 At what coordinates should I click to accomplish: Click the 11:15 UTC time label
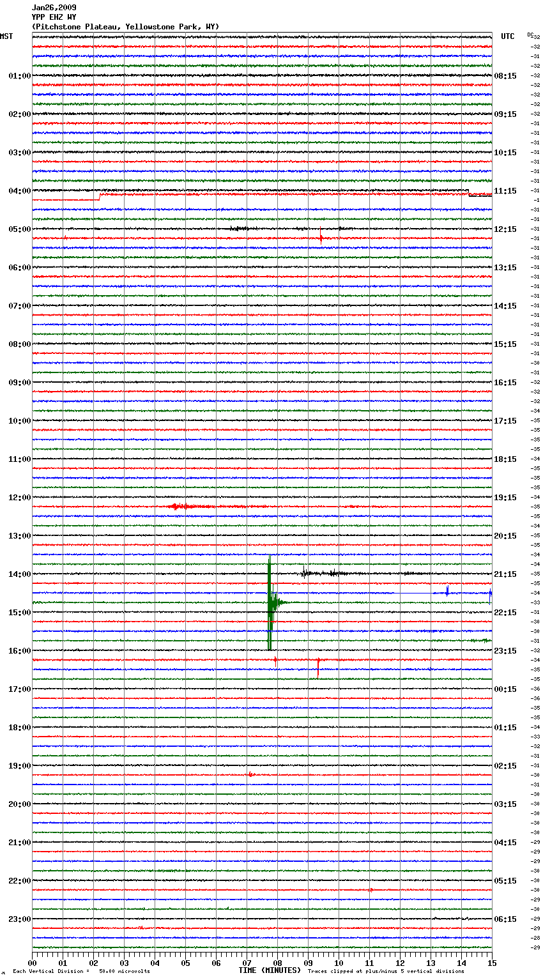tap(505, 191)
